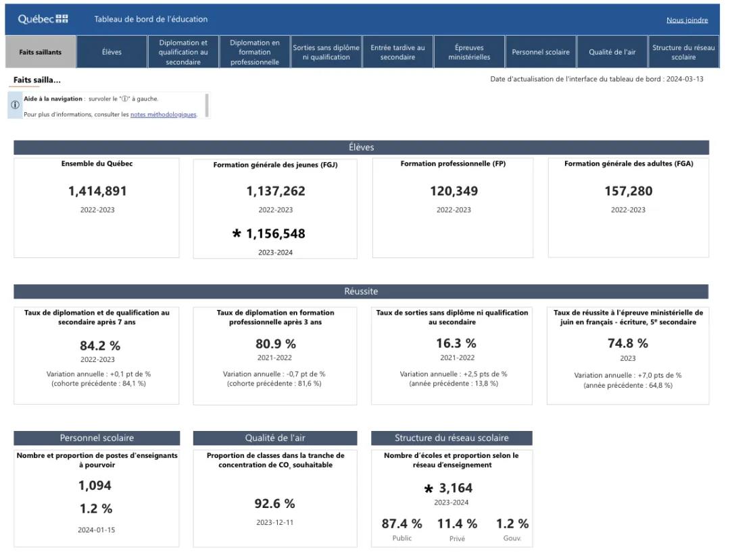Select the Faits saillants tab
730x560 pixels.
41,51
